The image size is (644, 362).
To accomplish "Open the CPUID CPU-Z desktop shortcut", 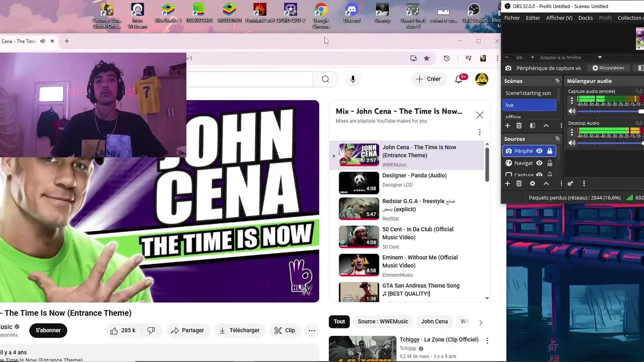I will point(290,14).
